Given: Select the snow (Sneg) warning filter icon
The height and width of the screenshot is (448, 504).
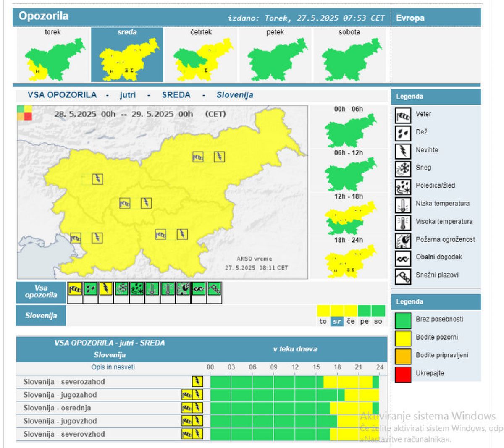Looking at the screenshot, I should (121, 289).
